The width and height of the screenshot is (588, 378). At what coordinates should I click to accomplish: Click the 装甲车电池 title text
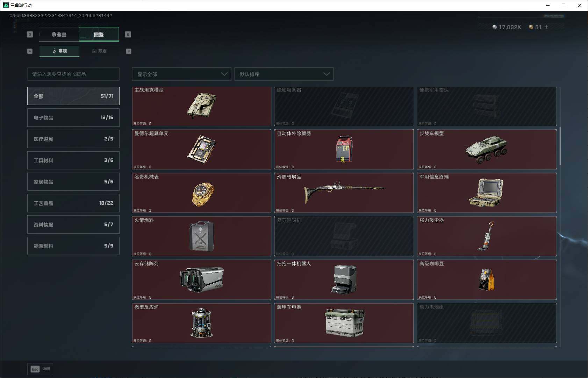tap(289, 307)
